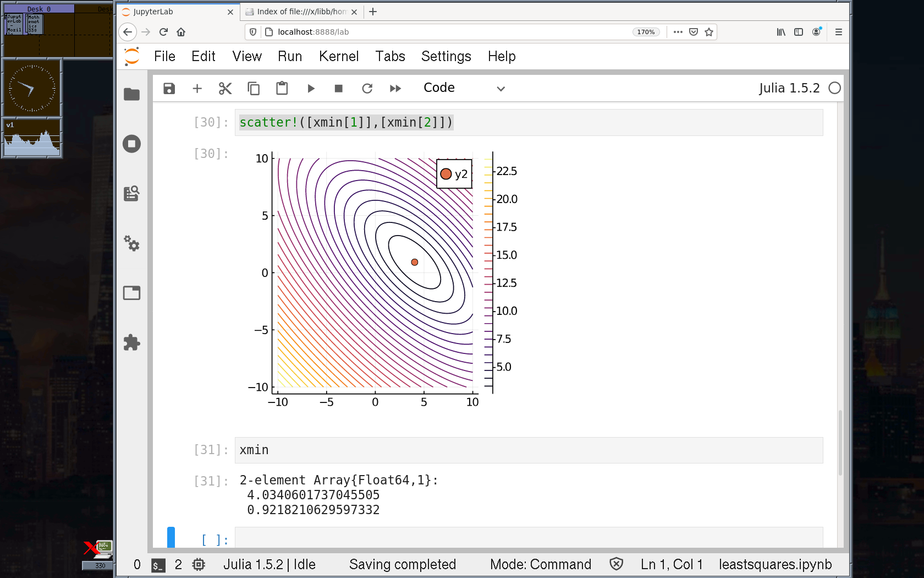Open the file browser sidebar folder icon
924x578 pixels.
[x=131, y=95]
